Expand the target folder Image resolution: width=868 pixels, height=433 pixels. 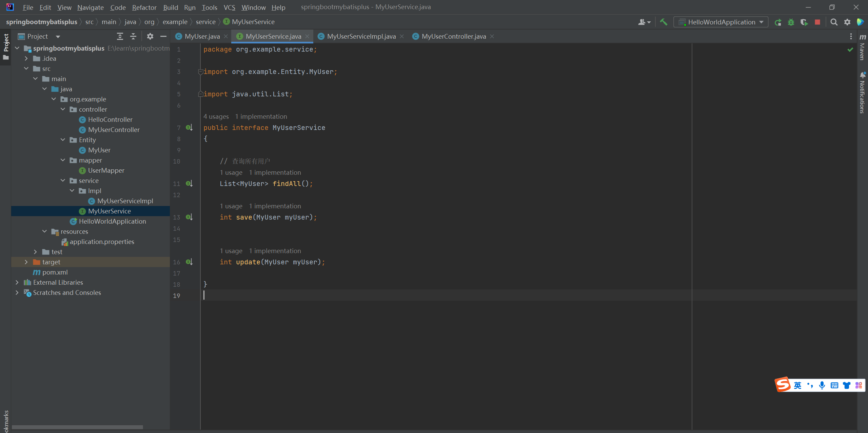tap(26, 262)
